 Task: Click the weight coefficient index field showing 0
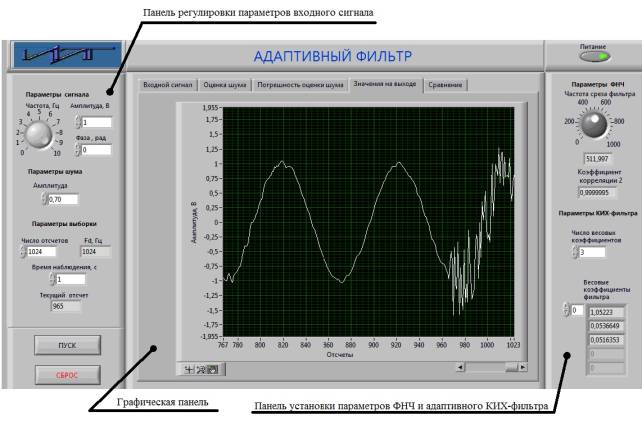tap(577, 310)
